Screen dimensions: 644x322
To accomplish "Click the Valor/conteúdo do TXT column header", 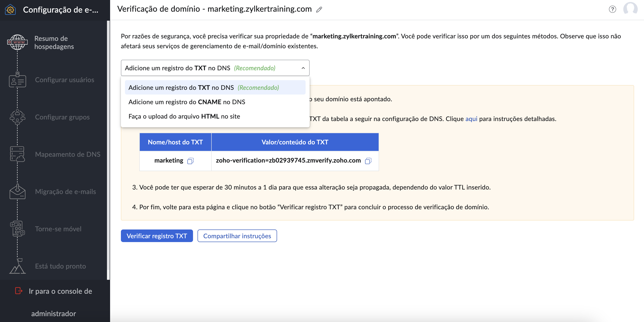I will click(295, 142).
